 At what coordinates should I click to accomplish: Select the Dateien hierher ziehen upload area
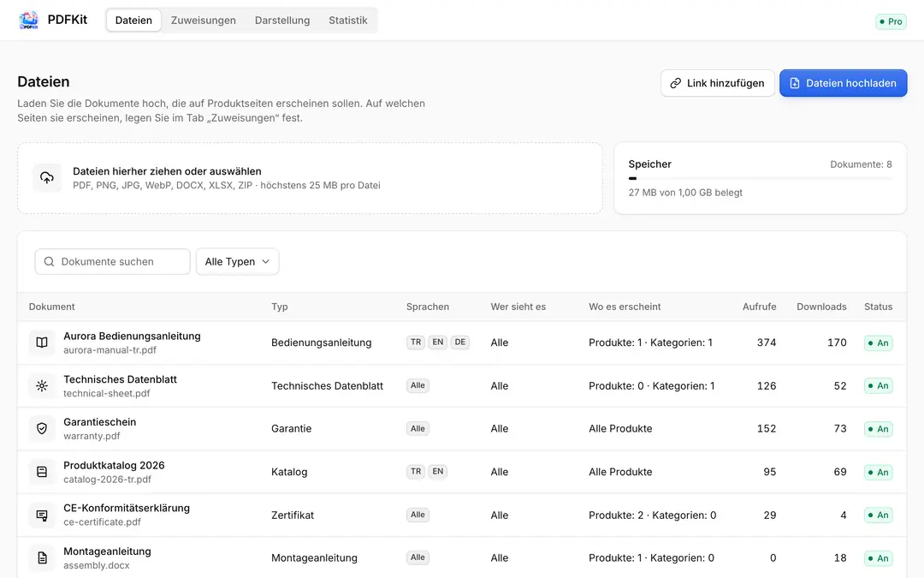310,178
